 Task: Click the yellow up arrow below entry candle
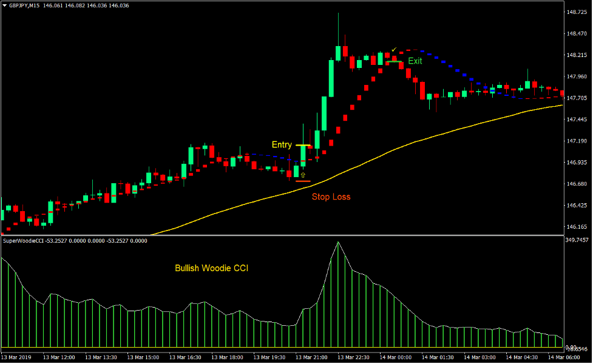303,175
